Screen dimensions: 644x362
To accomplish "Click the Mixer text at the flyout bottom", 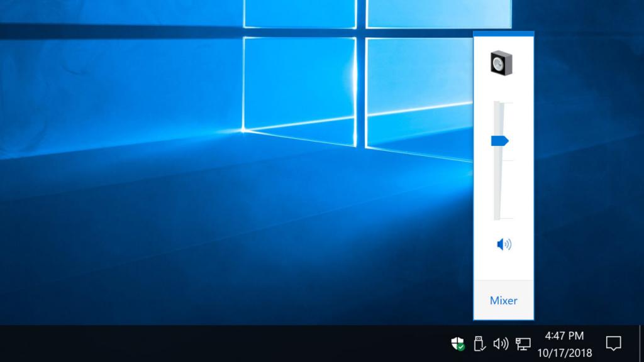I will [x=503, y=300].
